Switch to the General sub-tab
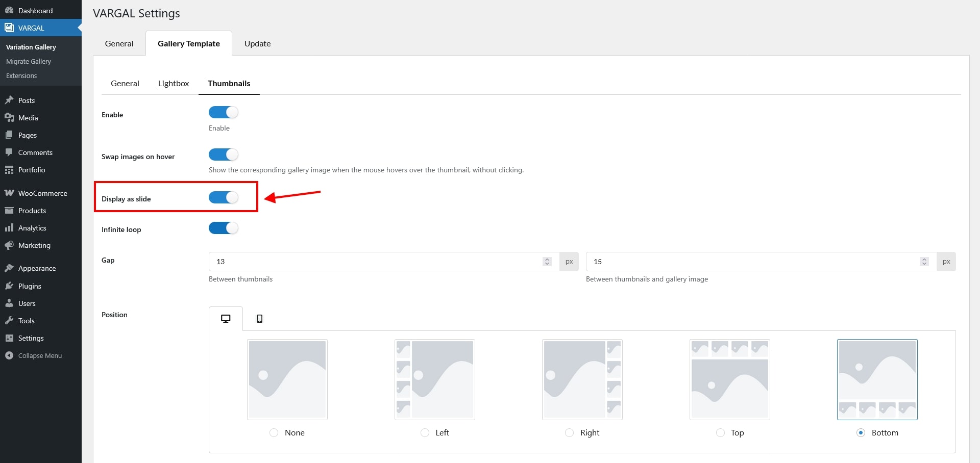The height and width of the screenshot is (463, 980). coord(125,84)
